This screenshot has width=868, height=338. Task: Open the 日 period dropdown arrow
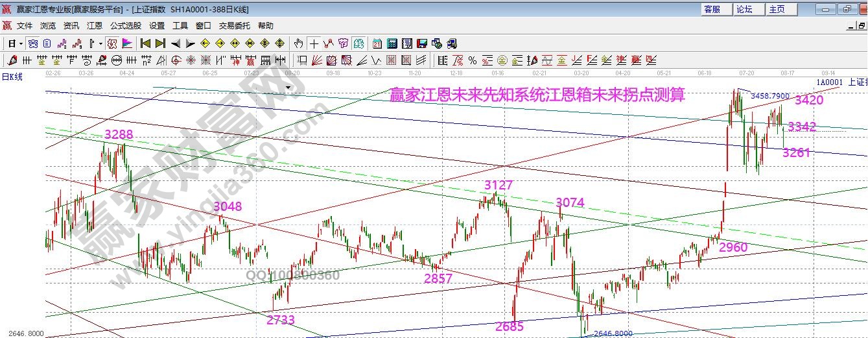[x=21, y=43]
